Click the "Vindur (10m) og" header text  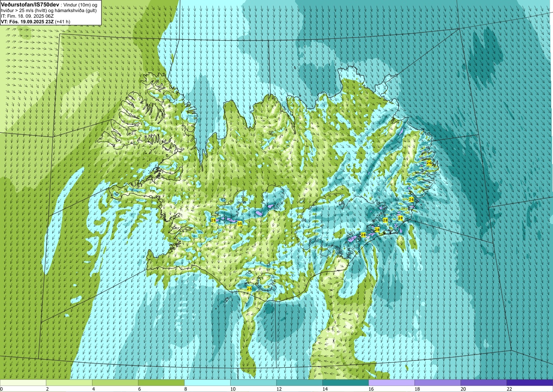pos(81,4)
